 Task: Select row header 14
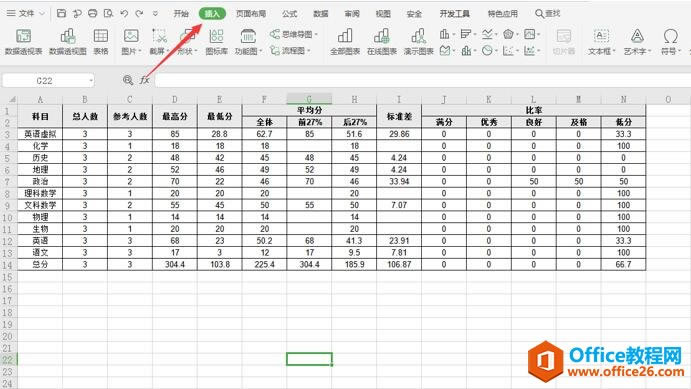(8, 265)
